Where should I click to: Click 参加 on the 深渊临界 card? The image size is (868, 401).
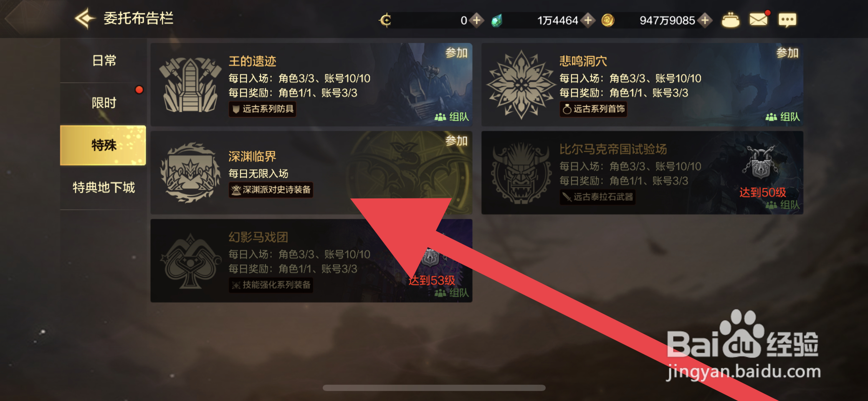tap(456, 141)
